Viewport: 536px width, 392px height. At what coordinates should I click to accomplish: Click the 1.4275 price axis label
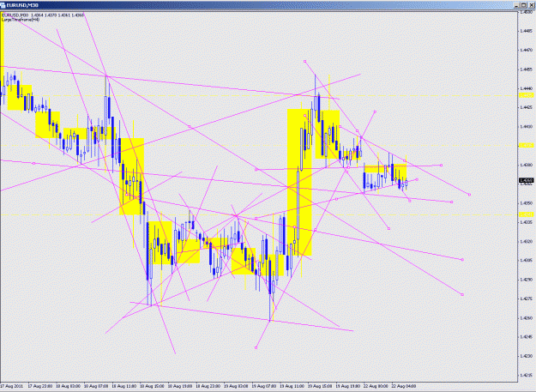pos(527,299)
